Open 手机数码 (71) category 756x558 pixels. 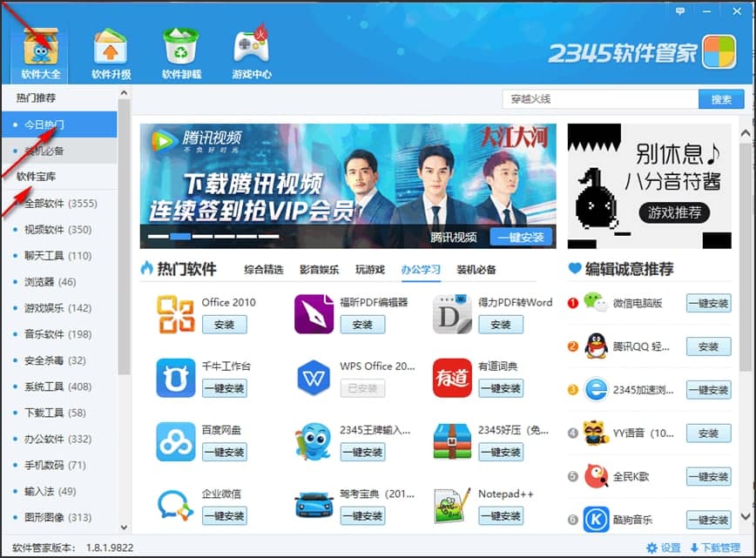pyautogui.click(x=59, y=465)
